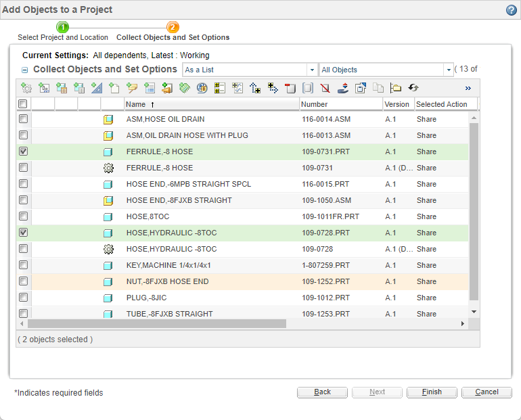Click the red-topped box remove icon
521x420 pixels.
click(x=290, y=88)
